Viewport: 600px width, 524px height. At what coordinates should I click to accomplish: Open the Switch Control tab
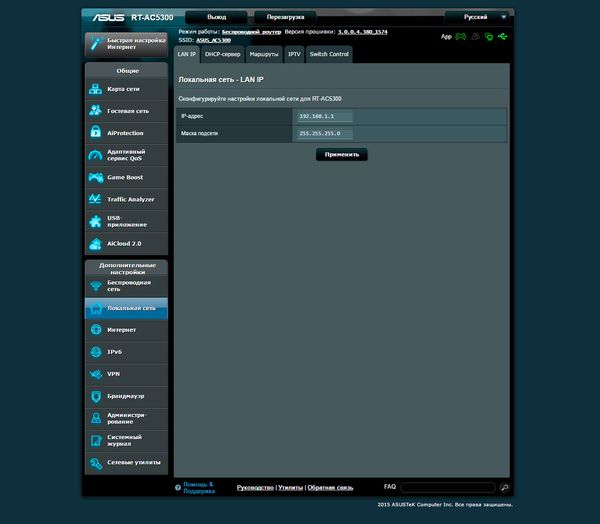tap(329, 54)
